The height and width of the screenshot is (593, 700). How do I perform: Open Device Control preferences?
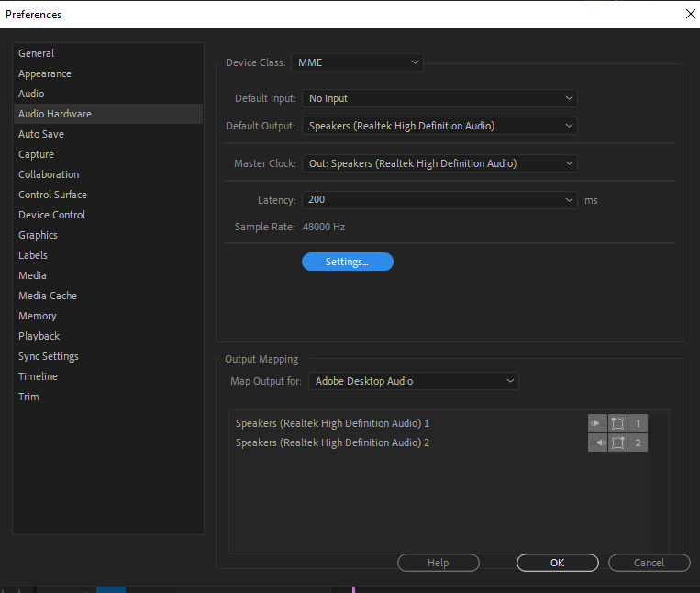point(108,215)
